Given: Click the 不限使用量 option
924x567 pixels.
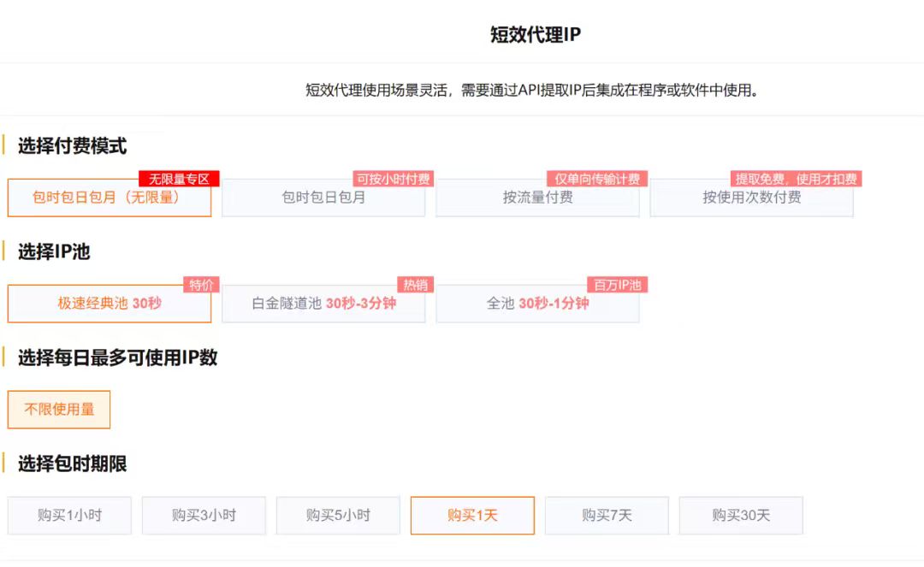Looking at the screenshot, I should click(x=59, y=410).
